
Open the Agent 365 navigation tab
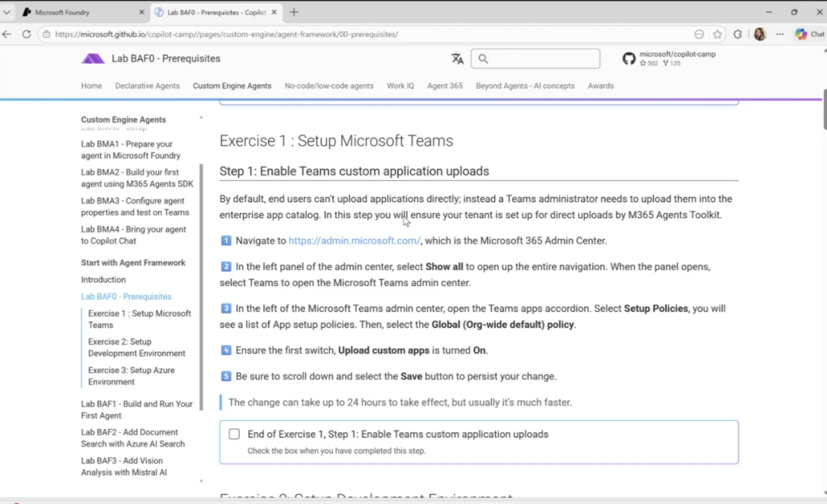(444, 86)
